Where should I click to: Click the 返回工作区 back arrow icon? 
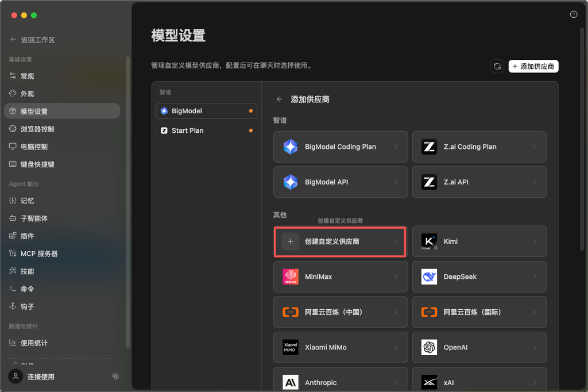(x=13, y=40)
